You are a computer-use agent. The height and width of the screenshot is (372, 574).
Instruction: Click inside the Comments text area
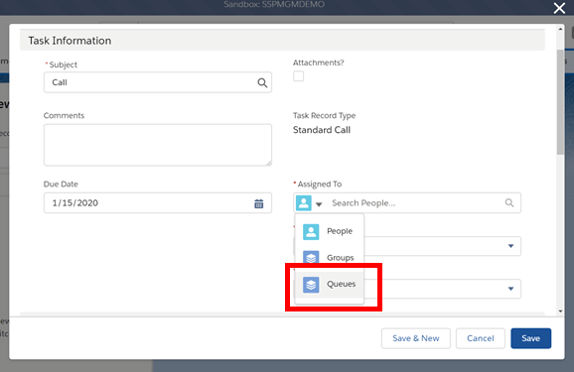[158, 145]
